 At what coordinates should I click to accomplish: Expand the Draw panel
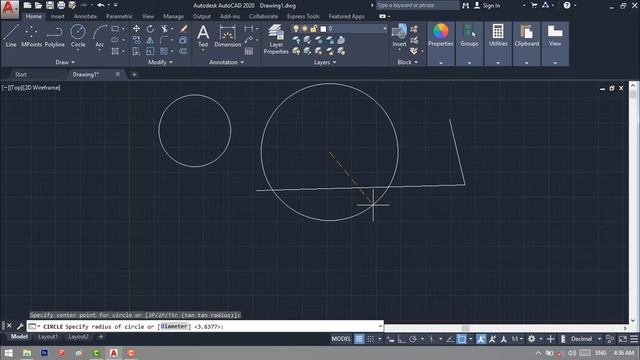coord(65,62)
